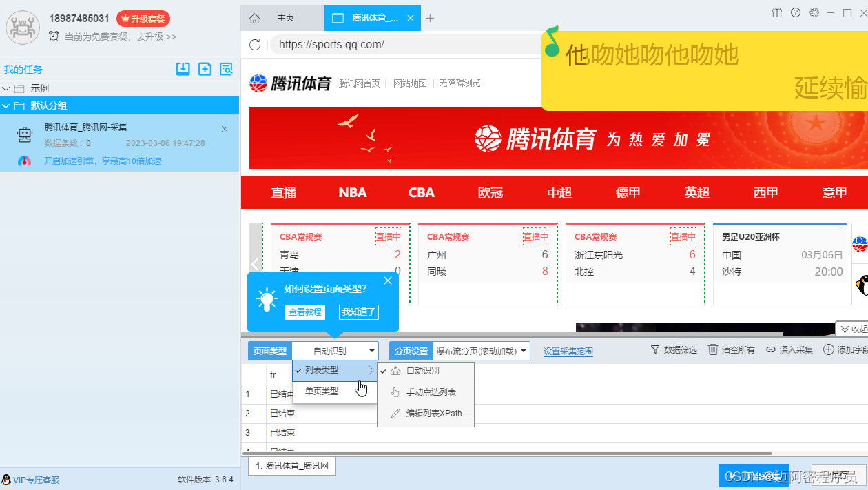Remove the 腾讯体育 task with its X
868x490 pixels.
(225, 129)
